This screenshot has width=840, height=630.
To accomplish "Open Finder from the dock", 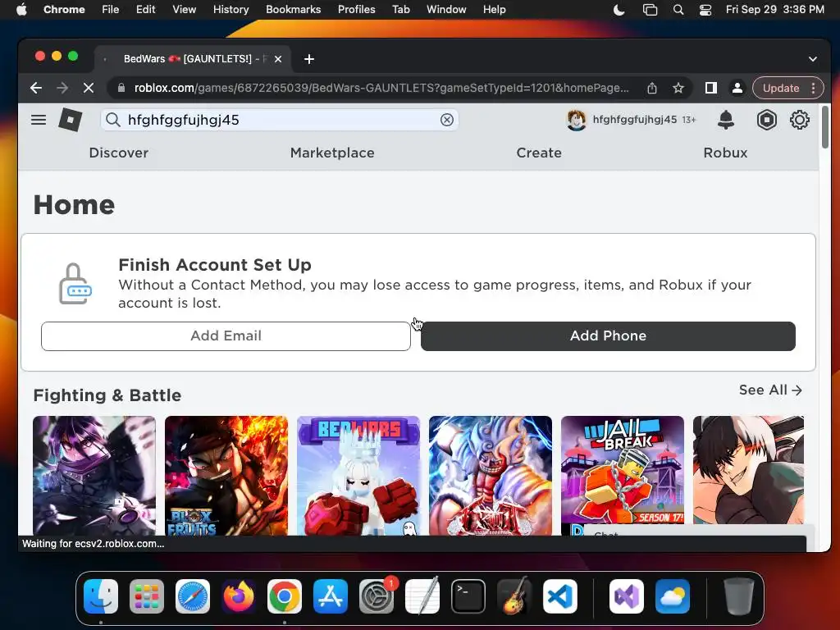I will [101, 596].
